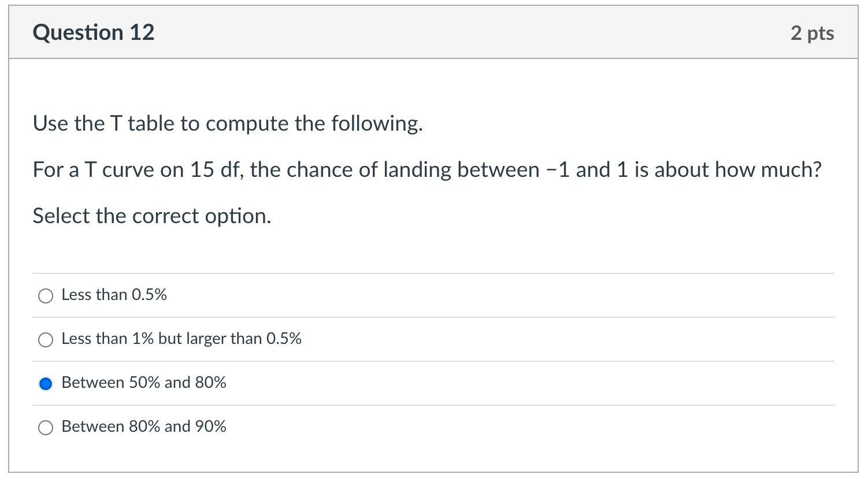Click the 'Select the correct option' text
This screenshot has width=868, height=489.
[151, 216]
